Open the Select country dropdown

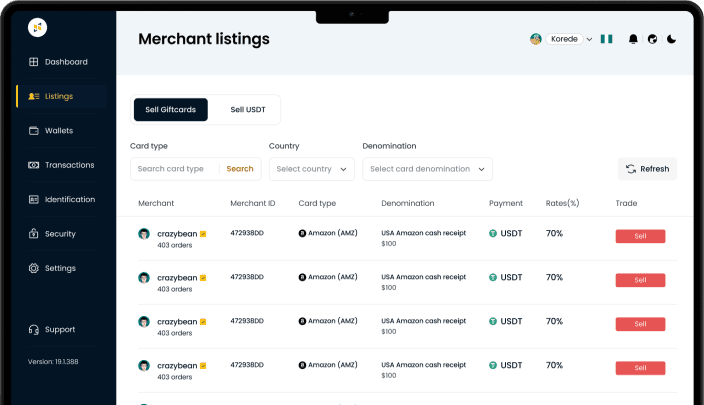coord(312,169)
